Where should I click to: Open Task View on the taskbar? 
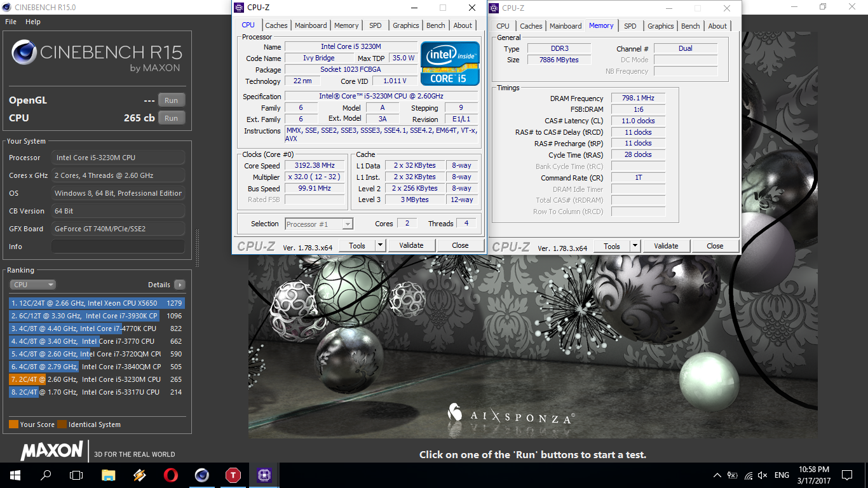[76, 475]
